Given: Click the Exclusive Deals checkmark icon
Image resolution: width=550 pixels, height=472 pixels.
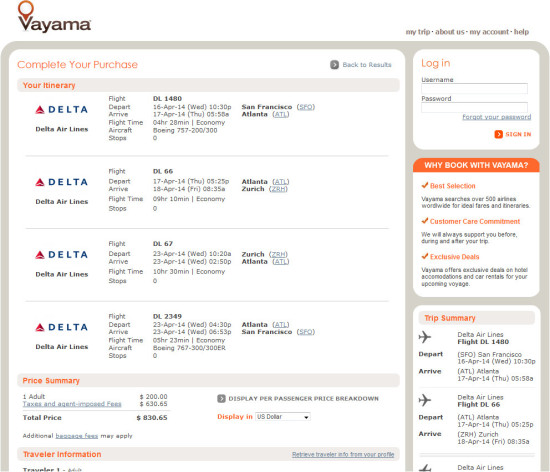Looking at the screenshot, I should [425, 256].
